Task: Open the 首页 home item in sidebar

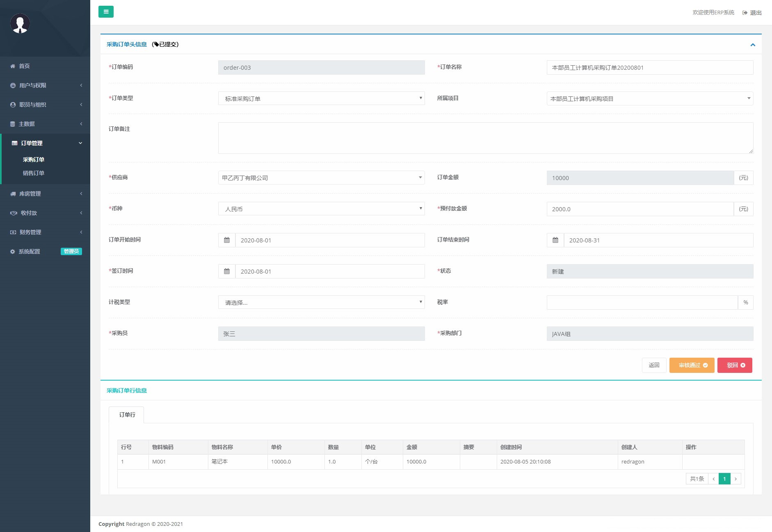Action: tap(24, 66)
